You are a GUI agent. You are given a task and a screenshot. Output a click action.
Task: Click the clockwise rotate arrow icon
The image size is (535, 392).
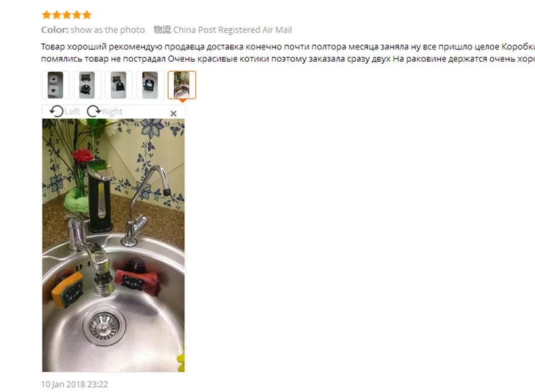pos(93,111)
